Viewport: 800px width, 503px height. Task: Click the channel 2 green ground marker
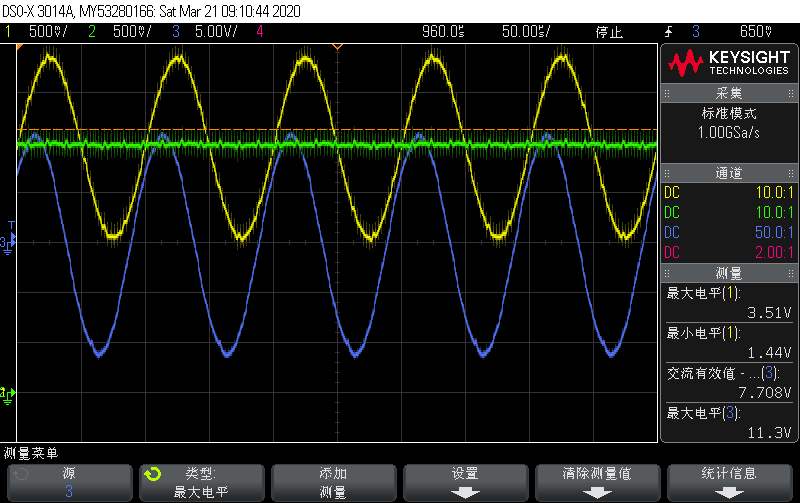point(7,395)
